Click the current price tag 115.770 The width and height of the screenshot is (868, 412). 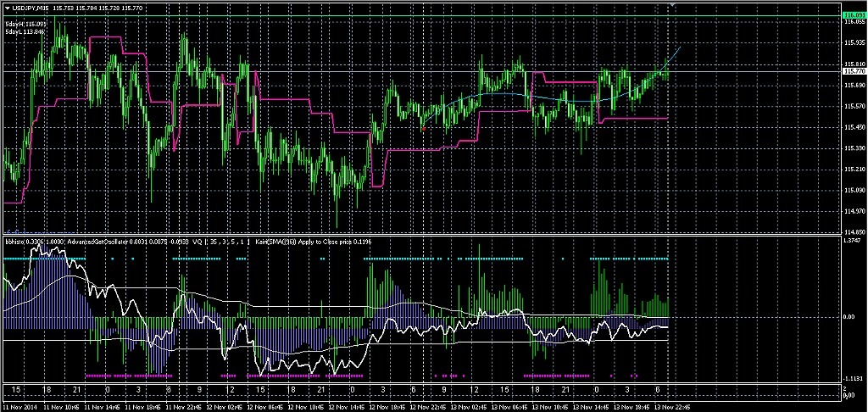tap(852, 72)
